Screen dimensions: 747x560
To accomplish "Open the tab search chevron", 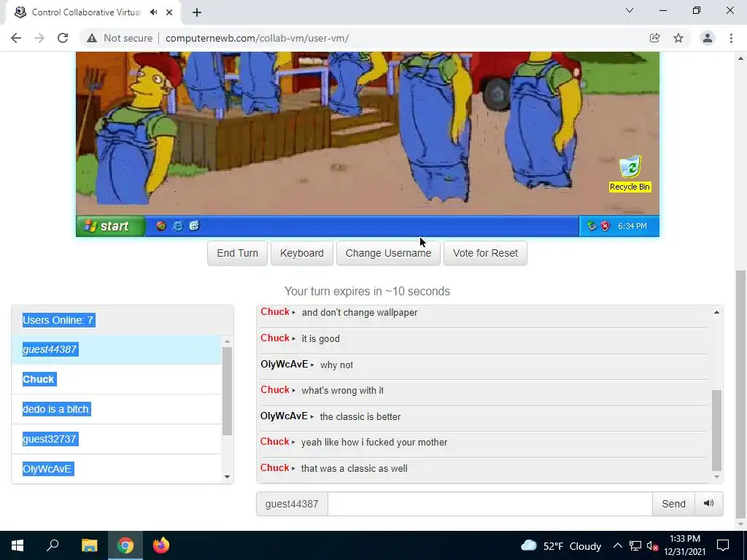I will coord(630,10).
